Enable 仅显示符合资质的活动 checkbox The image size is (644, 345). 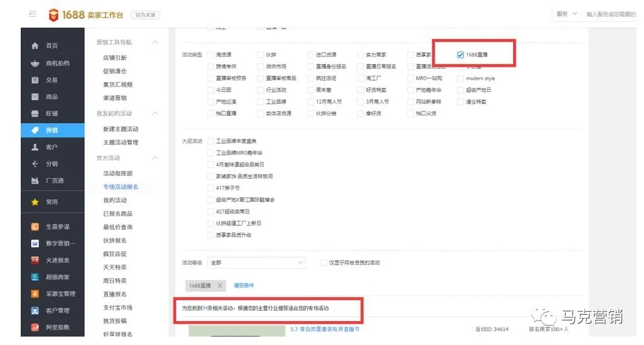[323, 263]
